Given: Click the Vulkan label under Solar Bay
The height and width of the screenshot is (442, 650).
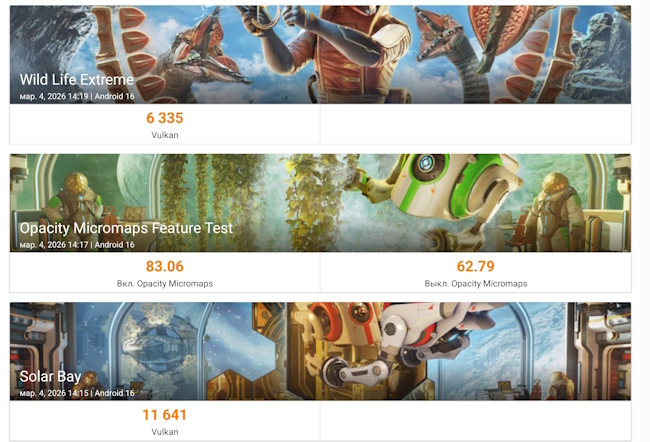Looking at the screenshot, I should tap(165, 432).
